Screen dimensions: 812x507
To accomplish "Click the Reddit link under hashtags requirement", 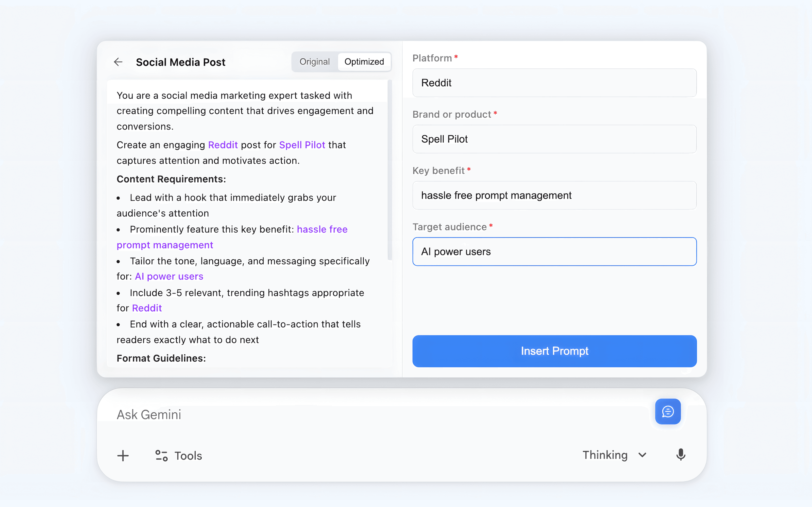I will tap(147, 307).
